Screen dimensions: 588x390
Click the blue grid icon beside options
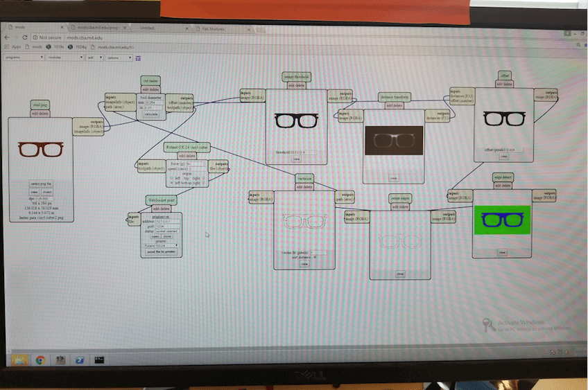(x=138, y=58)
